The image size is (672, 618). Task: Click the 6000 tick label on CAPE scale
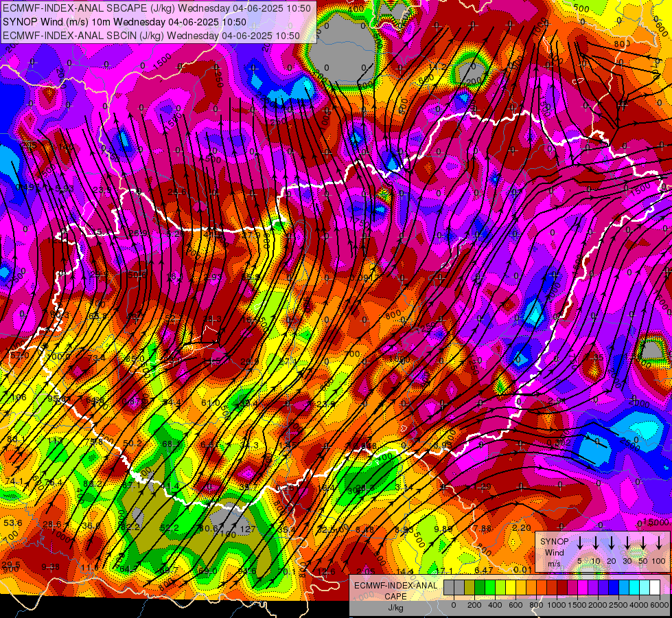[x=660, y=605]
